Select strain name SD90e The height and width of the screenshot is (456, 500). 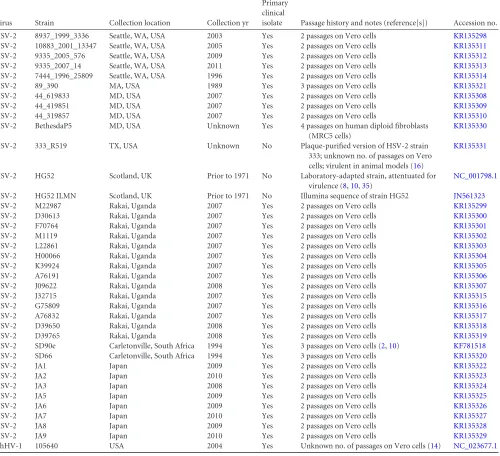[45, 346]
